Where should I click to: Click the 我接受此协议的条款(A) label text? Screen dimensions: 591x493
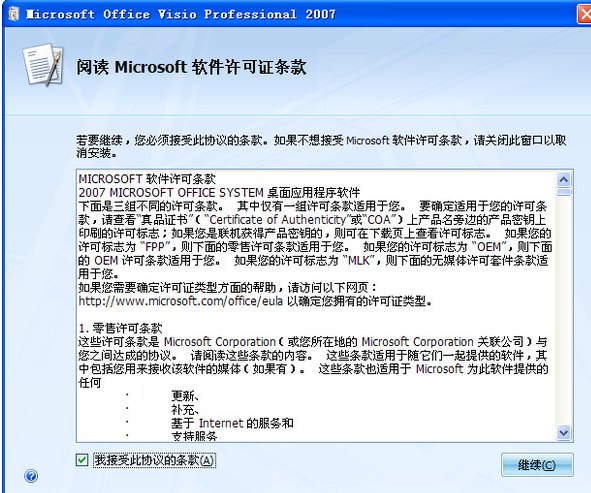(154, 460)
